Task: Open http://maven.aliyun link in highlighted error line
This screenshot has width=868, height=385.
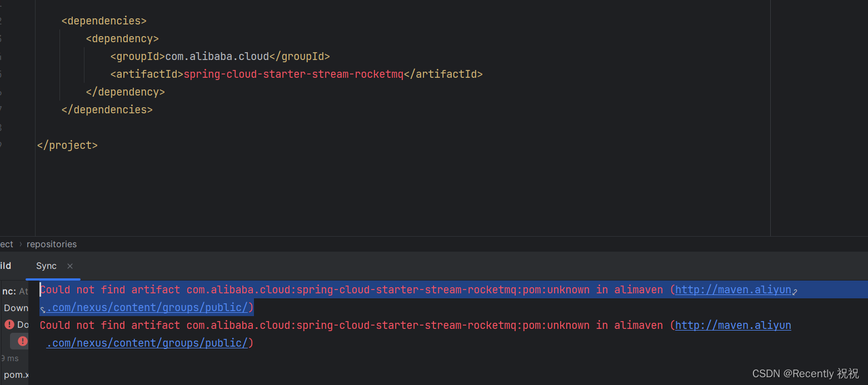Action: coord(733,289)
